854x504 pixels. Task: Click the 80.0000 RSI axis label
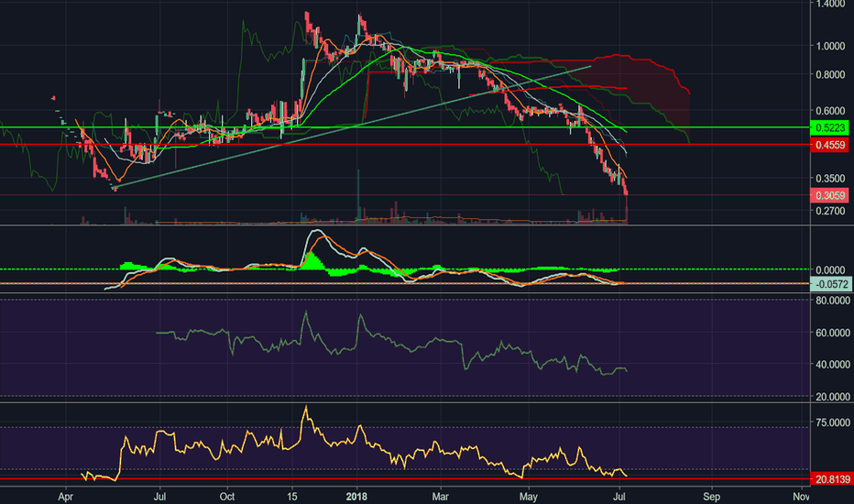833,301
